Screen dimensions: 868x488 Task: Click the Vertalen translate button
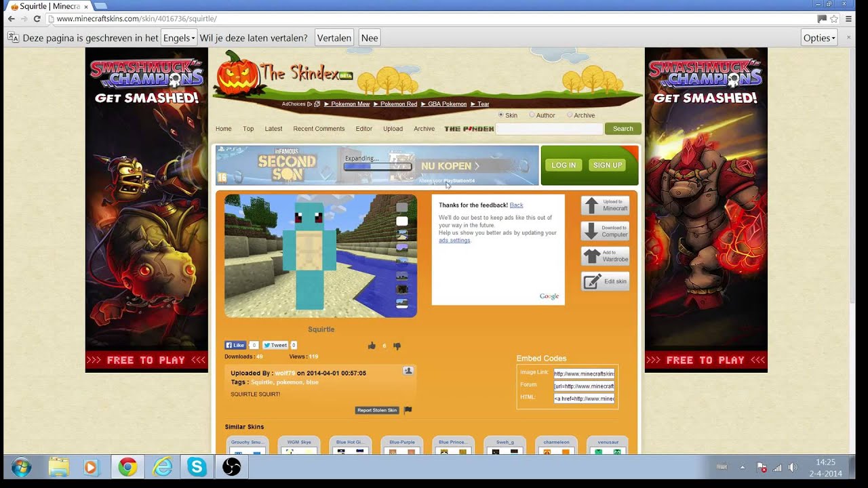[x=334, y=38]
